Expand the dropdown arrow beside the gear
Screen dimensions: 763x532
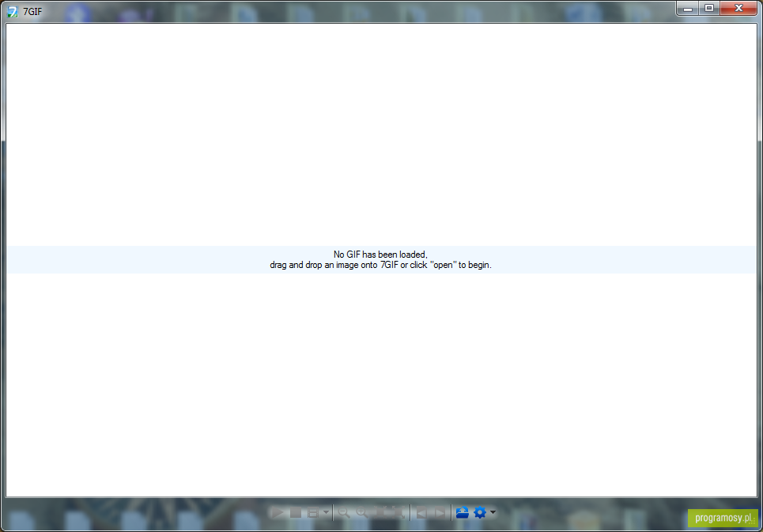coord(493,512)
